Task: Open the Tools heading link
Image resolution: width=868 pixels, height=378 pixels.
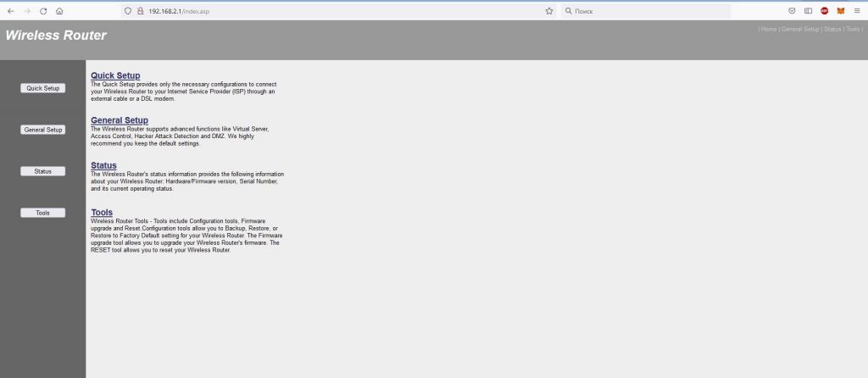Action: pyautogui.click(x=102, y=213)
